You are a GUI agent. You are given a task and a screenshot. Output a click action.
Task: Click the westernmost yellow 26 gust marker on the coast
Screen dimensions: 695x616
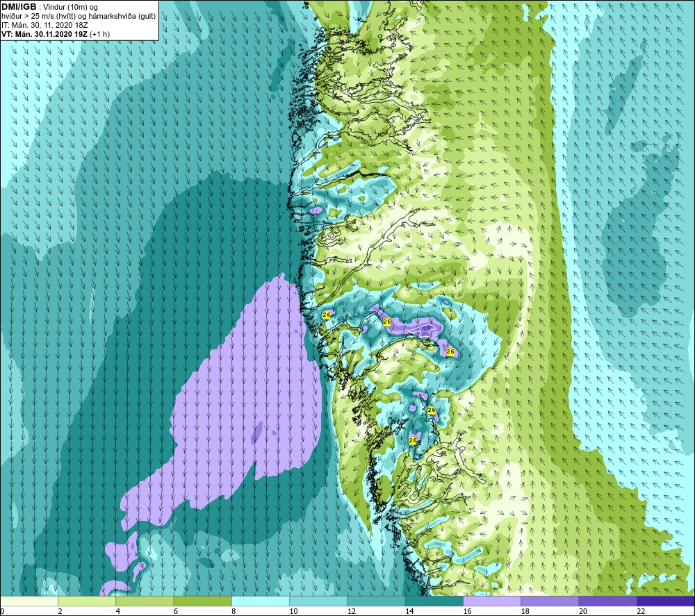(327, 315)
